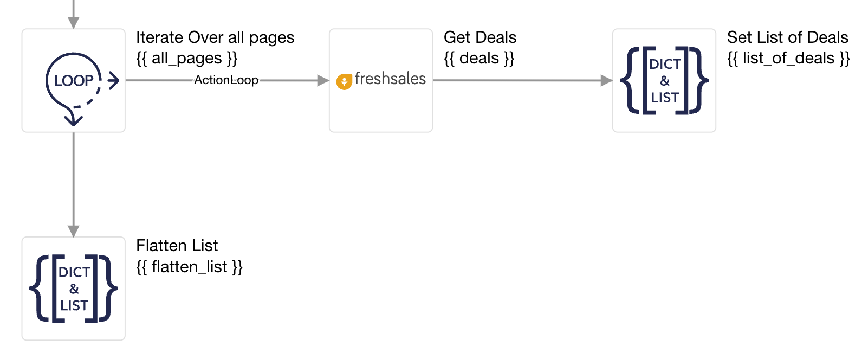Select the Loop node icon
868x346 pixels.
coord(74,81)
